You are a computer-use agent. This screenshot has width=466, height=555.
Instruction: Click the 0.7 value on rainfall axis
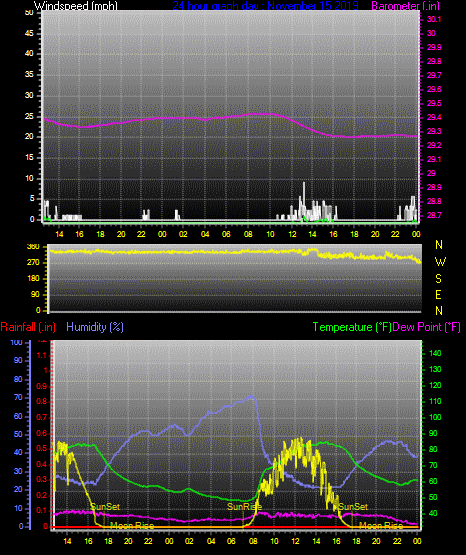[x=42, y=417]
